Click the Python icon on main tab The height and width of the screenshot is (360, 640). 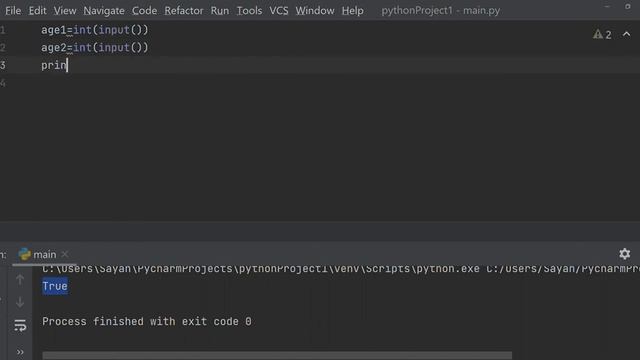[24, 254]
